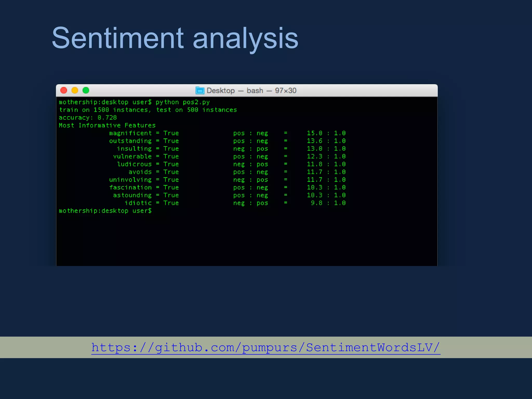The height and width of the screenshot is (399, 532).
Task: Click the 'Sentiment analysis' slide heading
Action: [175, 38]
